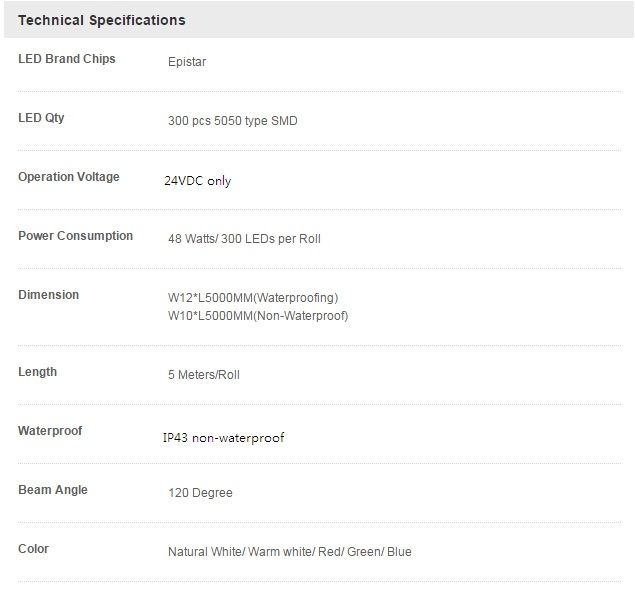635x590 pixels.
Task: Click the W12*L5000MM(Waterproofing) line
Action: tap(253, 298)
